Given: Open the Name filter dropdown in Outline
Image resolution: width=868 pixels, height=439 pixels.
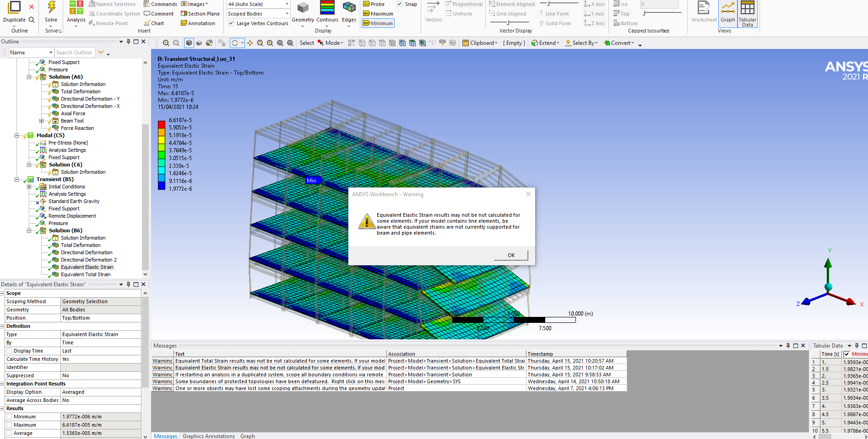Looking at the screenshot, I should pyautogui.click(x=51, y=53).
